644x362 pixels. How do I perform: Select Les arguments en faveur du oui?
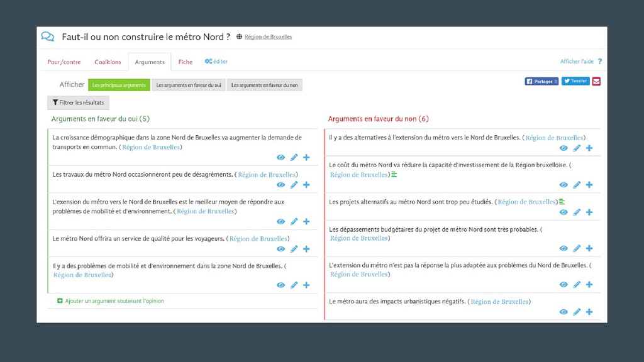pyautogui.click(x=189, y=85)
